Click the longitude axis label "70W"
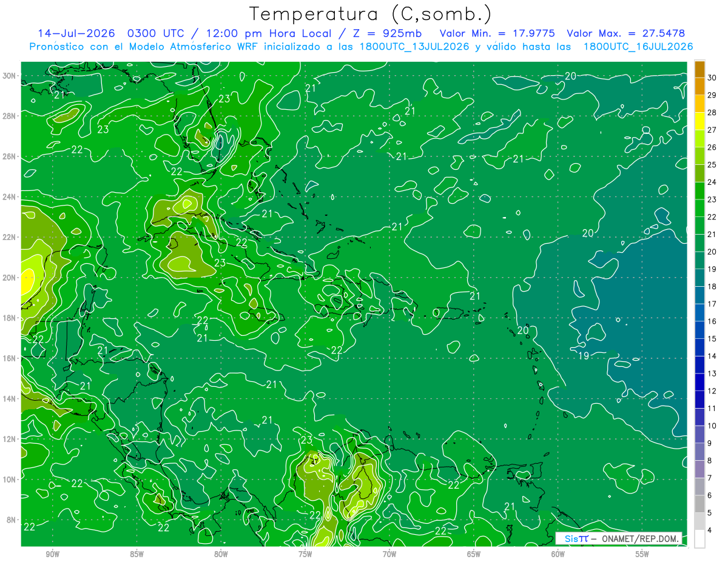728x562 pixels. click(x=389, y=554)
